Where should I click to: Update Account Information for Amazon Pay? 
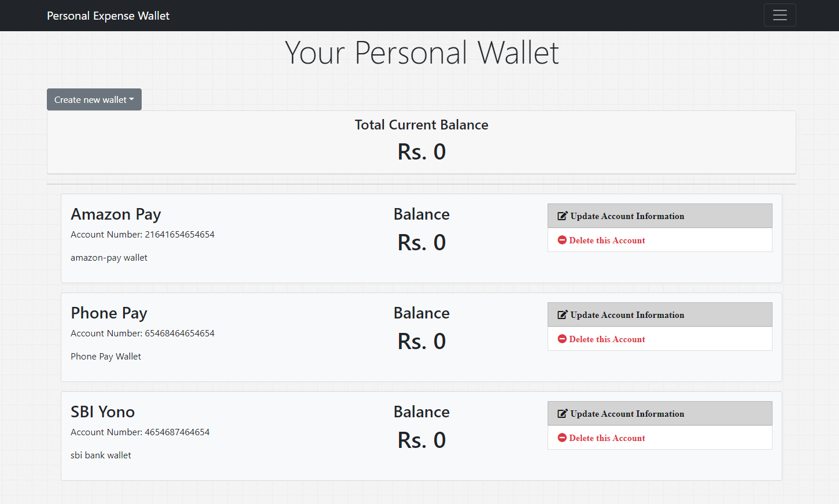click(x=627, y=216)
